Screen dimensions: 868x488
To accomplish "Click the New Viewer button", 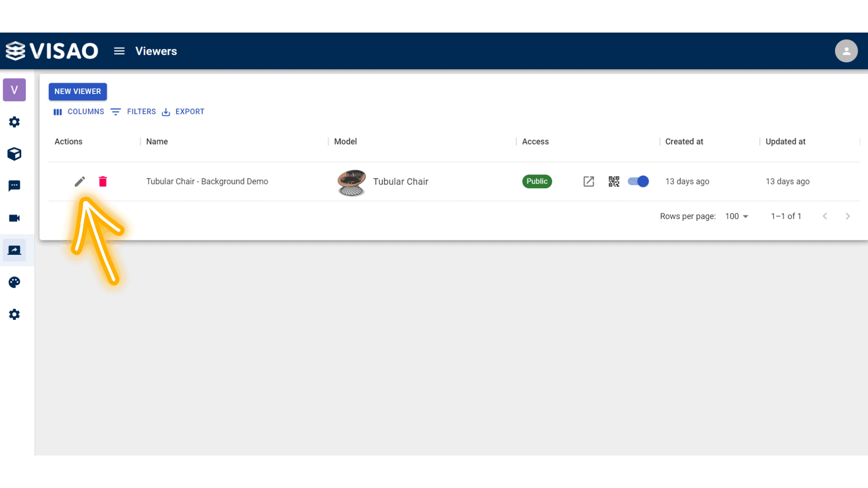I will pyautogui.click(x=78, y=91).
